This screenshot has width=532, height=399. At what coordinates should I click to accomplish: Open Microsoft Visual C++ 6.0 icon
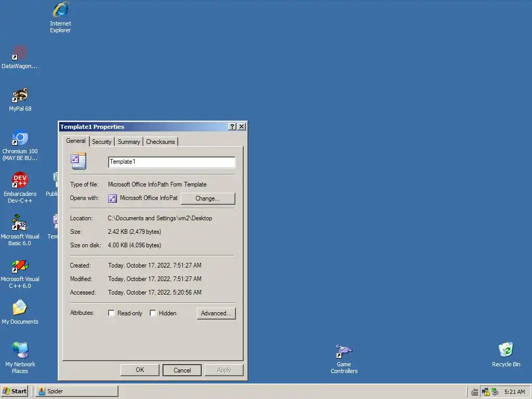pyautogui.click(x=20, y=273)
